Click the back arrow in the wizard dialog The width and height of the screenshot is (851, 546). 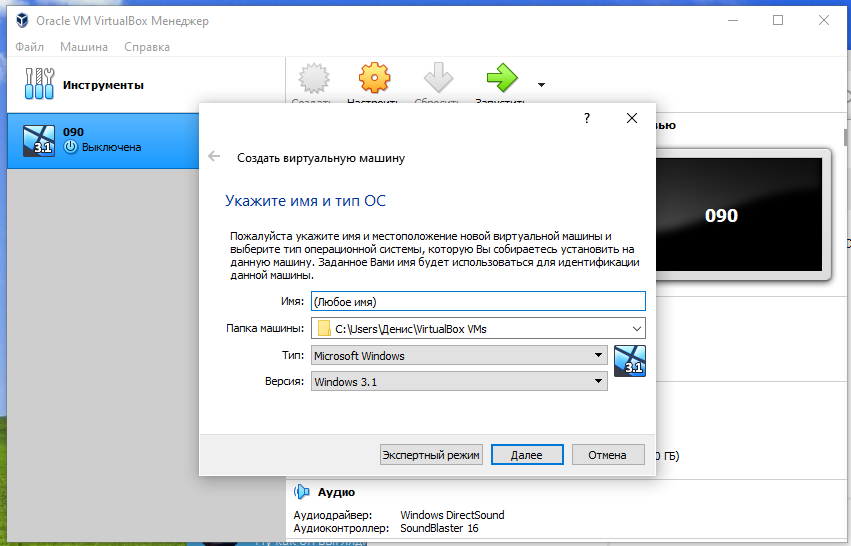coord(214,157)
